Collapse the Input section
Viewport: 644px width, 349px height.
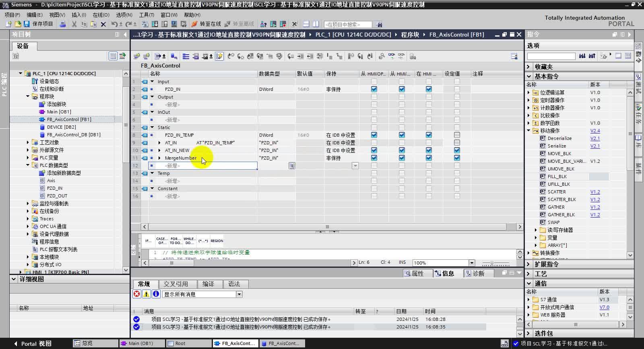[x=152, y=82]
